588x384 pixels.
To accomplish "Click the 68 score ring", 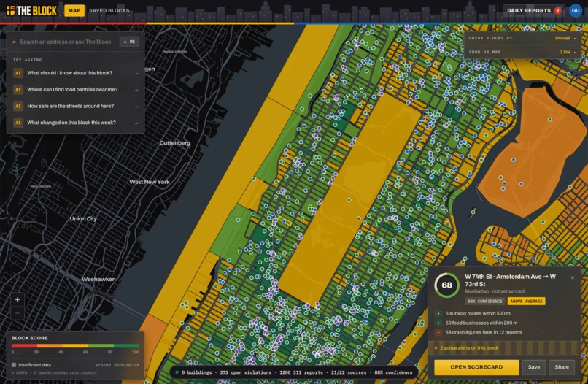I will pyautogui.click(x=446, y=285).
